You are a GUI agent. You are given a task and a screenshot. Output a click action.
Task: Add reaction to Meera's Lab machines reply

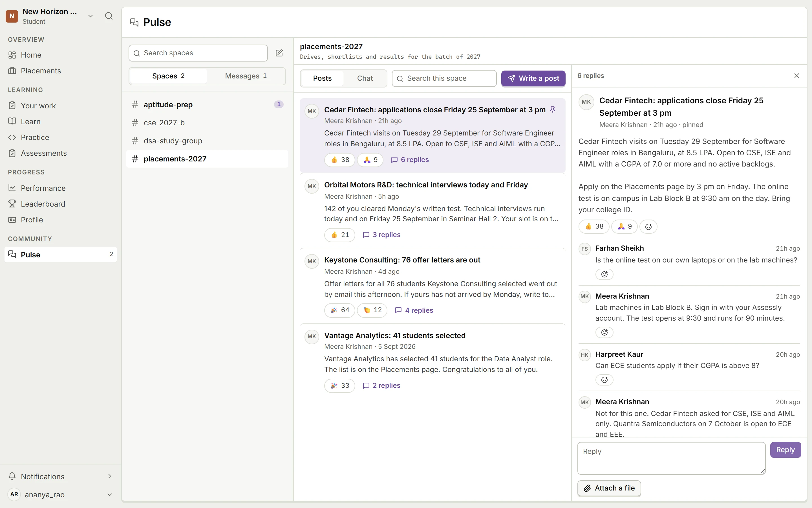tap(604, 332)
